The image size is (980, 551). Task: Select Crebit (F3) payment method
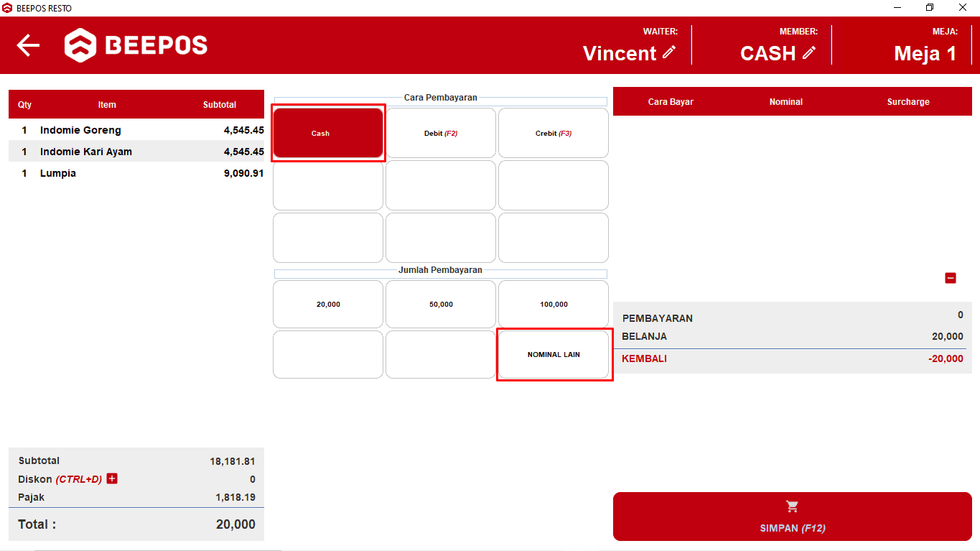click(x=554, y=133)
